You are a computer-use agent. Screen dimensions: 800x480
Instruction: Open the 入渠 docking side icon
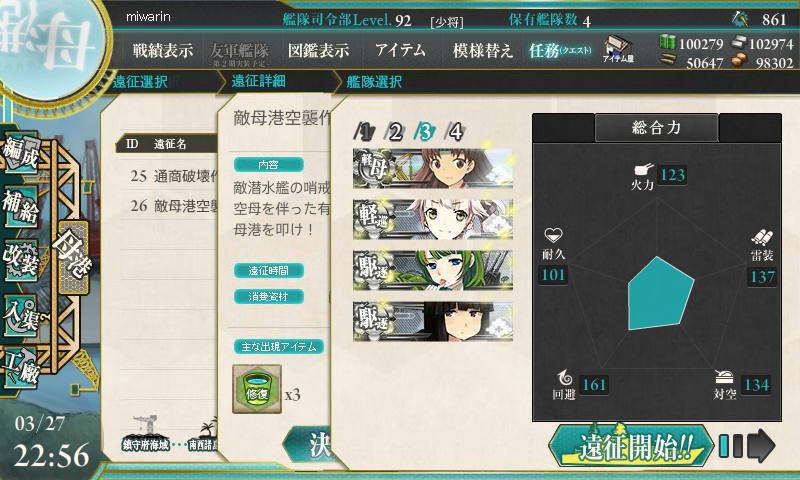coord(21,315)
